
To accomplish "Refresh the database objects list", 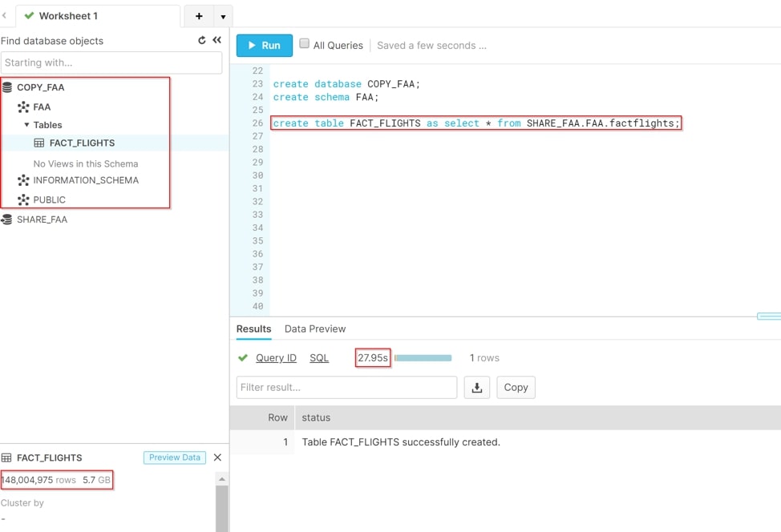I will (202, 40).
